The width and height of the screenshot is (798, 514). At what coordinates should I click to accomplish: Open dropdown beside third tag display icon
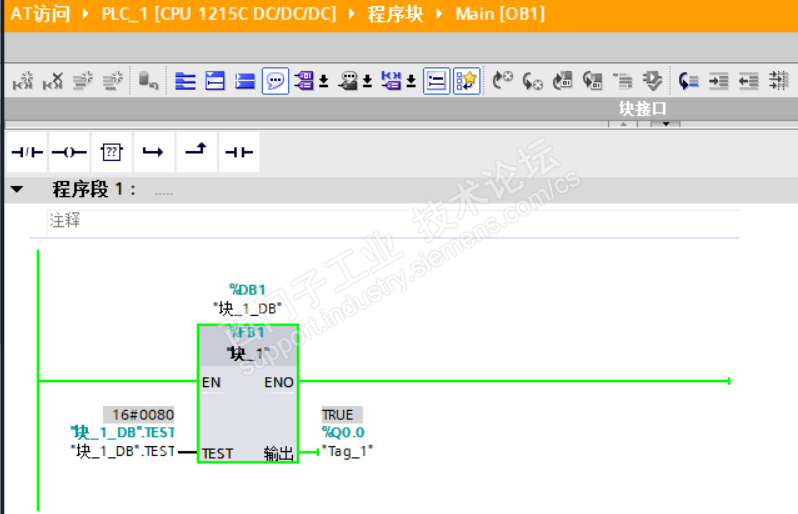tap(411, 81)
